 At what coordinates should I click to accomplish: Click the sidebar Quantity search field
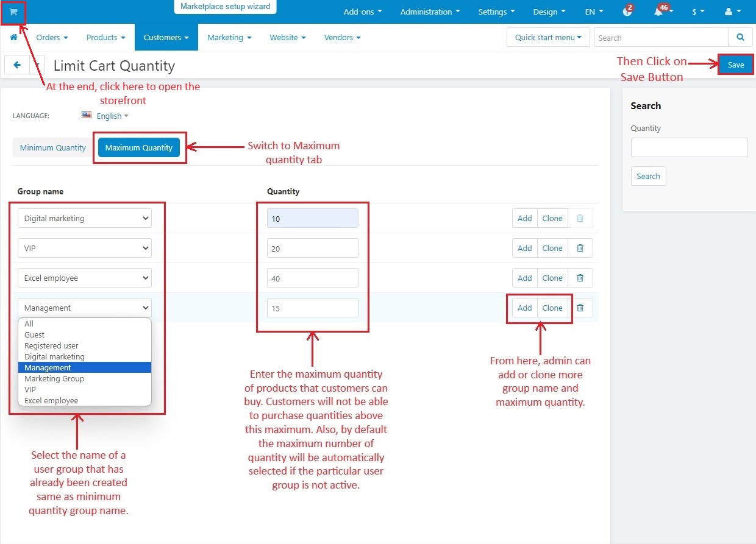click(689, 147)
